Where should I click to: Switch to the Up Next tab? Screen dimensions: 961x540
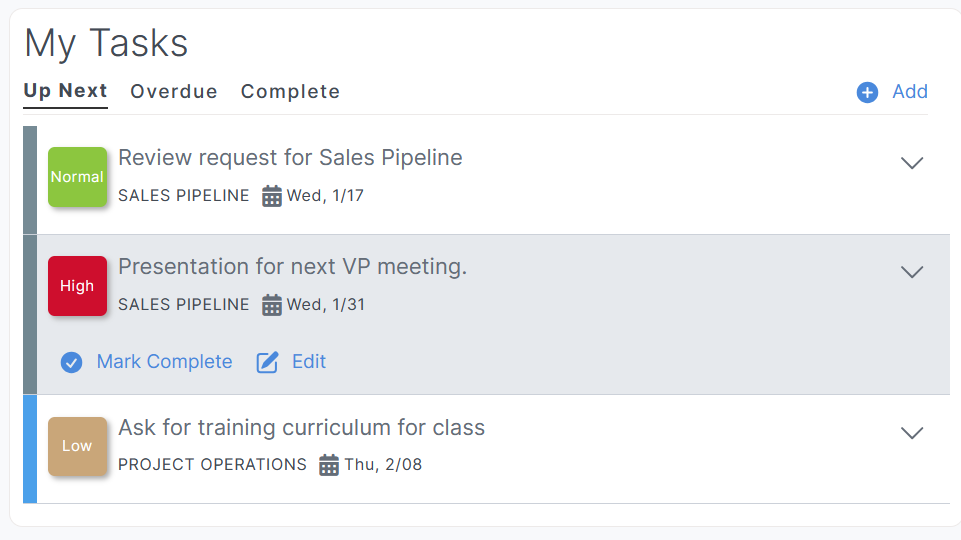[65, 91]
